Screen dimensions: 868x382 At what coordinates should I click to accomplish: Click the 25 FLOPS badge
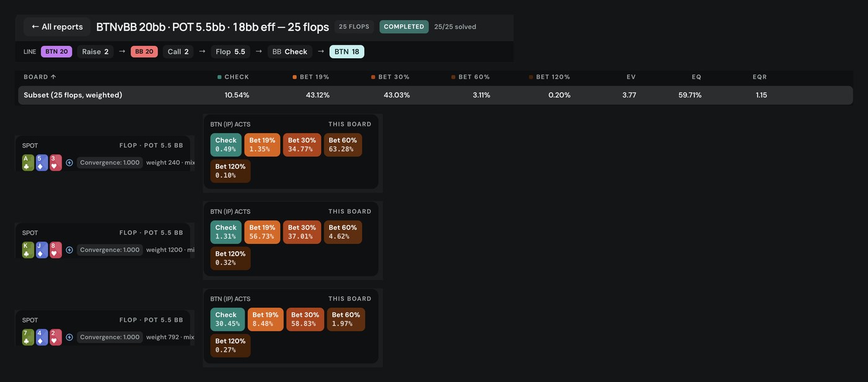(x=354, y=27)
